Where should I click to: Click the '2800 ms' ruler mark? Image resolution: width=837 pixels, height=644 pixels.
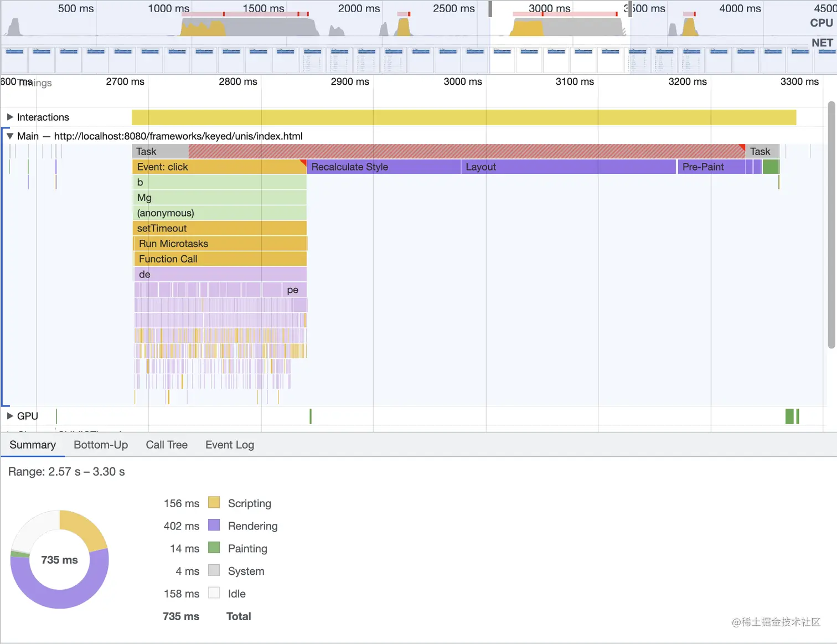click(x=238, y=81)
